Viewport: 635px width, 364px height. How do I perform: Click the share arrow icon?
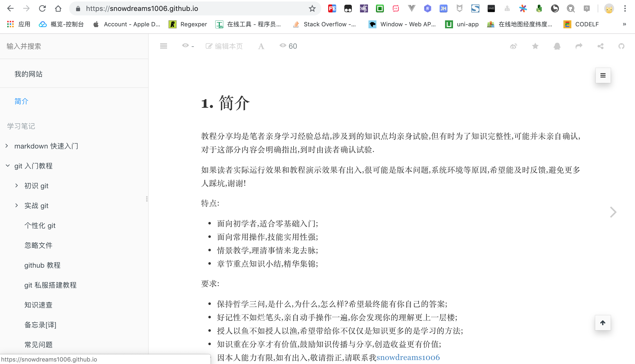tap(579, 46)
